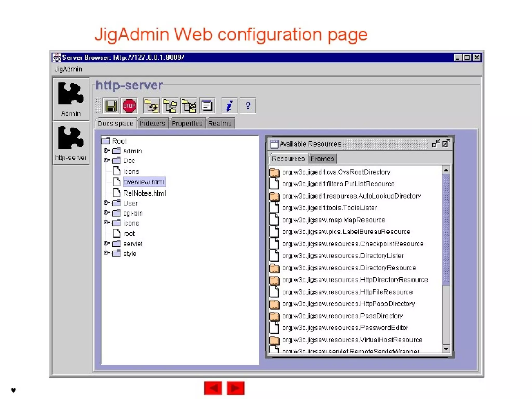The image size is (532, 399).
Task: Switch to the Properties tab
Action: coord(187,123)
